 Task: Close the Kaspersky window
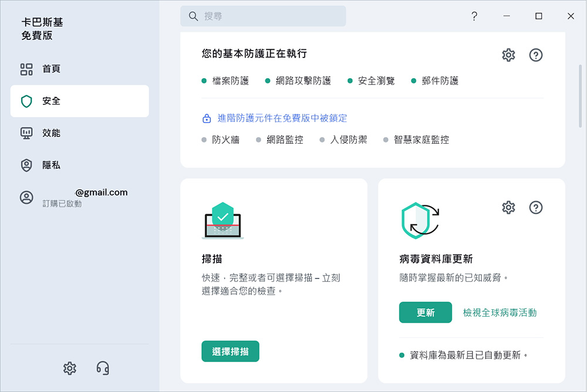(x=571, y=16)
